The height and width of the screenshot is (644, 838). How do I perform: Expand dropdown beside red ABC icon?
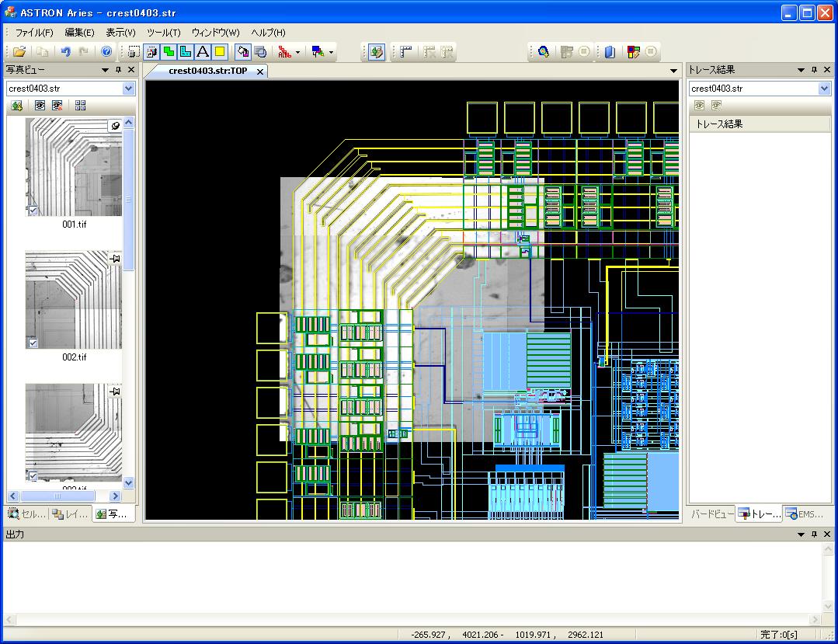click(297, 52)
